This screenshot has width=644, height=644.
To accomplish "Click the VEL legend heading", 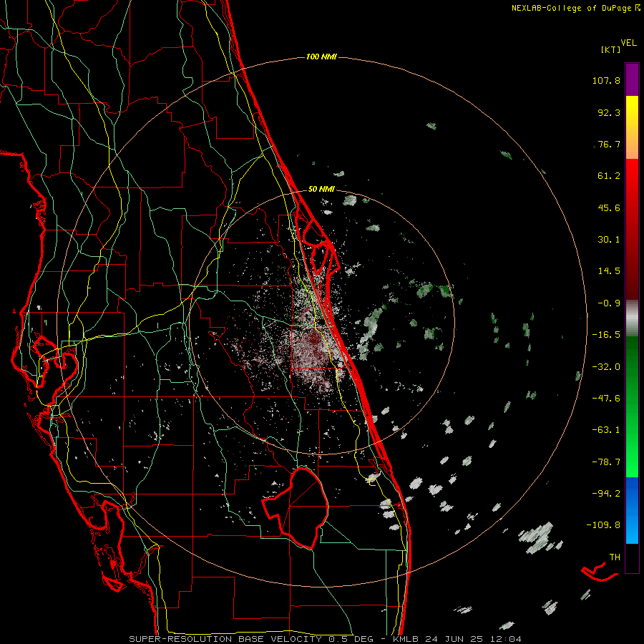I will [628, 43].
